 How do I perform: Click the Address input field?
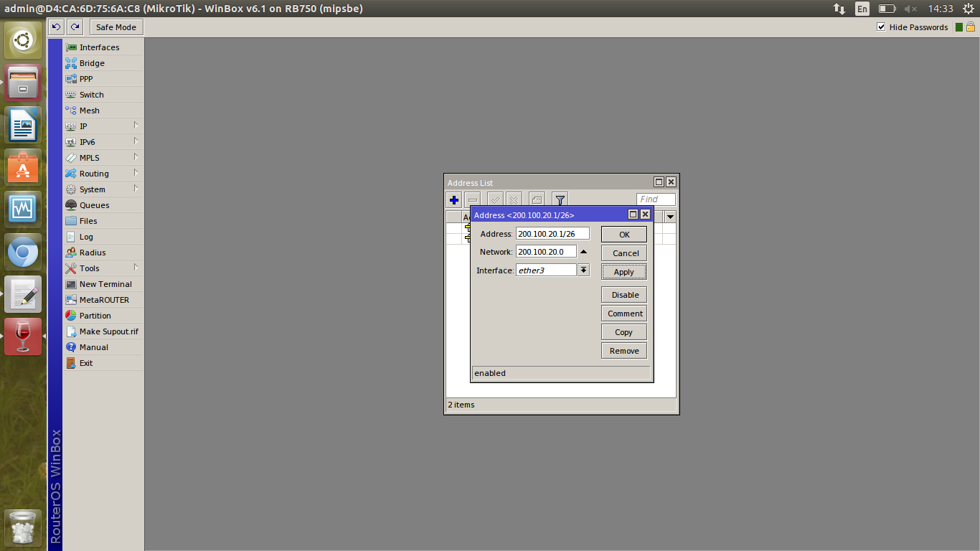pyautogui.click(x=552, y=234)
